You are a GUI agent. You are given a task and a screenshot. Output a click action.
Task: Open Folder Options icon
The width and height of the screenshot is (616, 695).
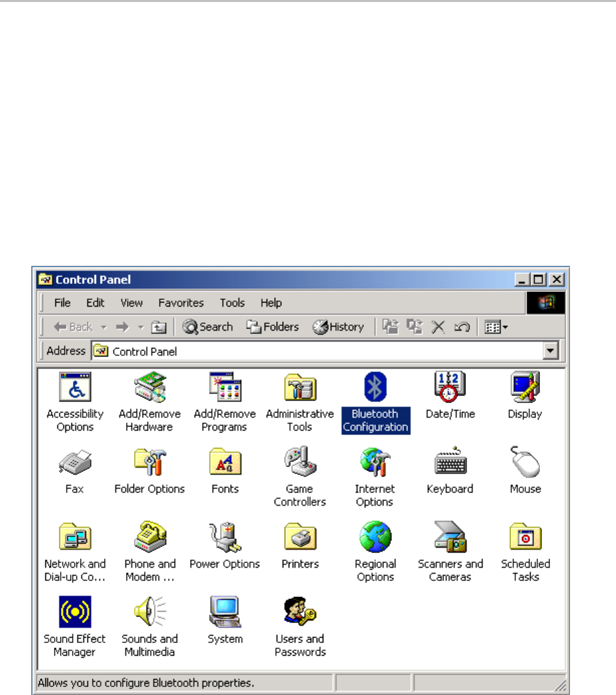(x=150, y=462)
